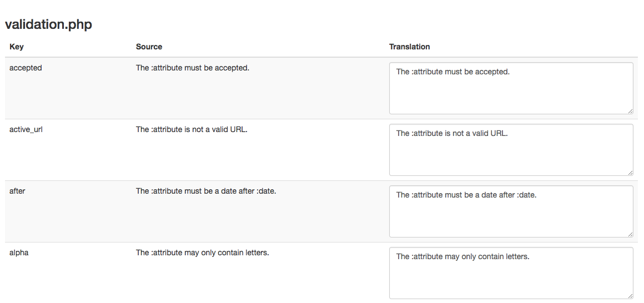This screenshot has width=644, height=303.
Task: Click the validation.php heading
Action: coord(48,24)
